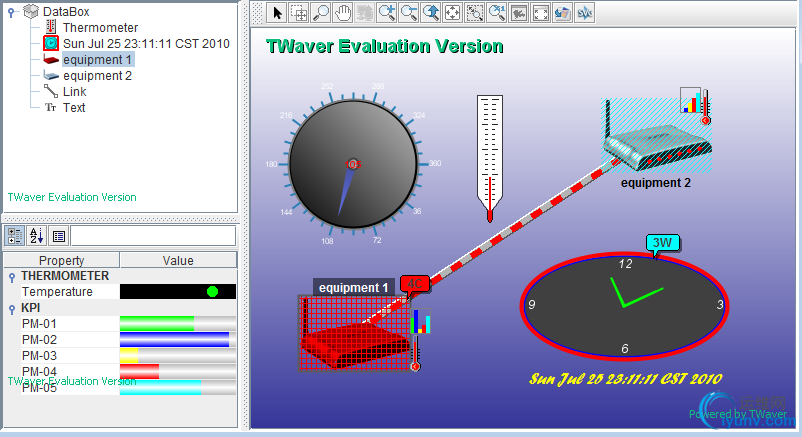802x437 pixels.
Task: Click the grayed-out computer toolbar icon
Action: pos(365,13)
